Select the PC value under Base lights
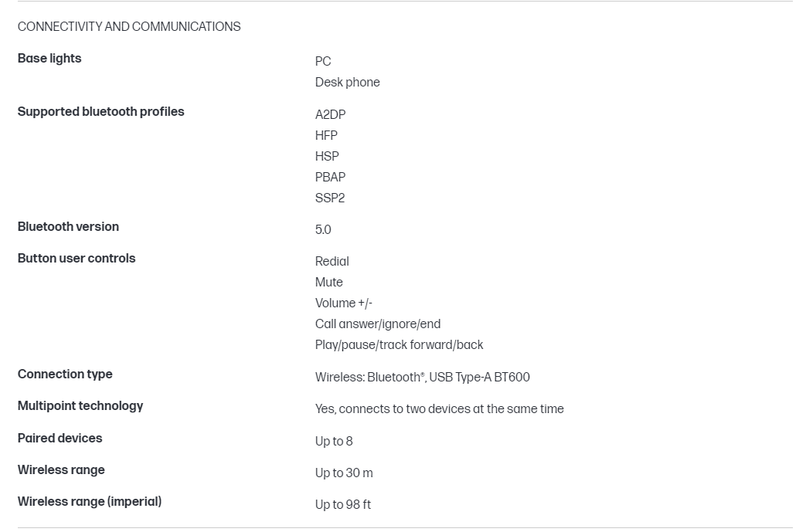806x532 pixels. pos(323,62)
